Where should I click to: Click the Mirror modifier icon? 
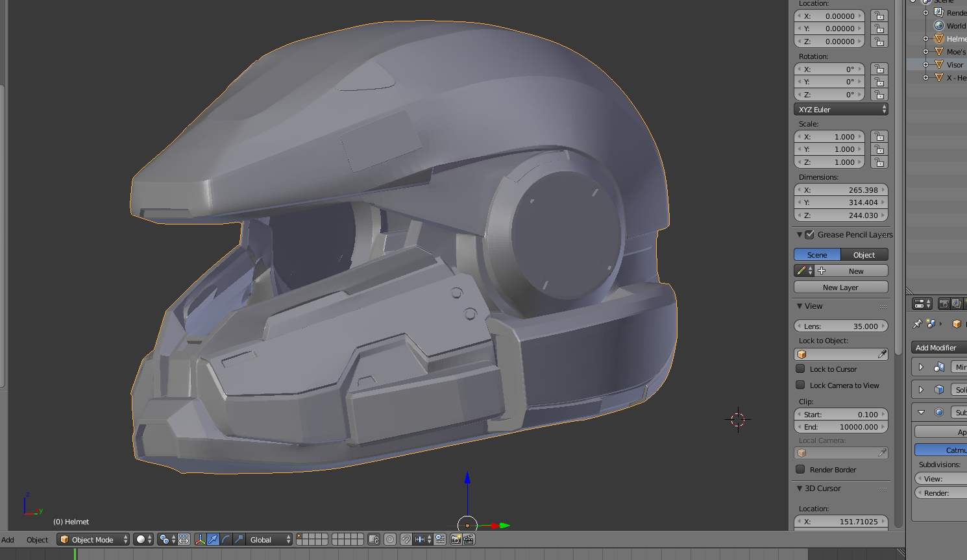(x=939, y=367)
